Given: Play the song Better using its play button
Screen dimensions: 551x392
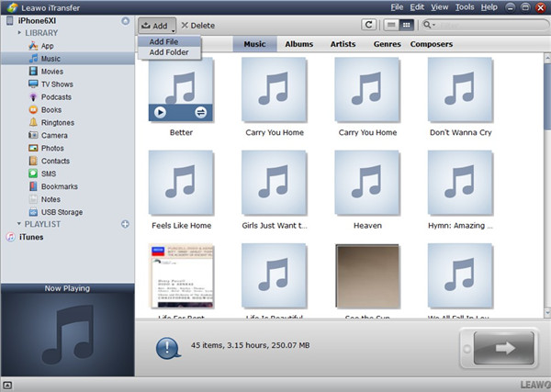Looking at the screenshot, I should [x=161, y=112].
